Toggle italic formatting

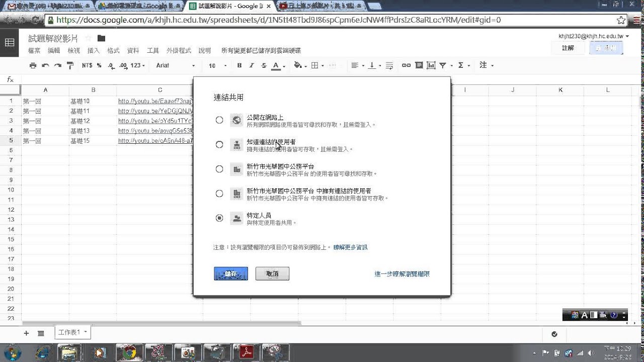pos(252,65)
